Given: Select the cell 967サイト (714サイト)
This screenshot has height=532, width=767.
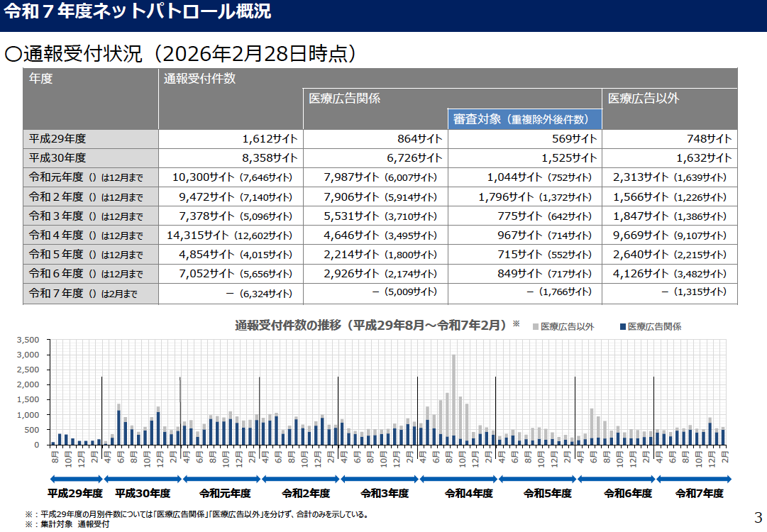Looking at the screenshot, I should [x=525, y=235].
